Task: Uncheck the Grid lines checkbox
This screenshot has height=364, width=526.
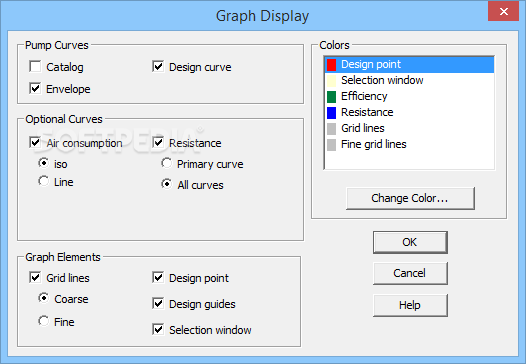Action: 35,277
